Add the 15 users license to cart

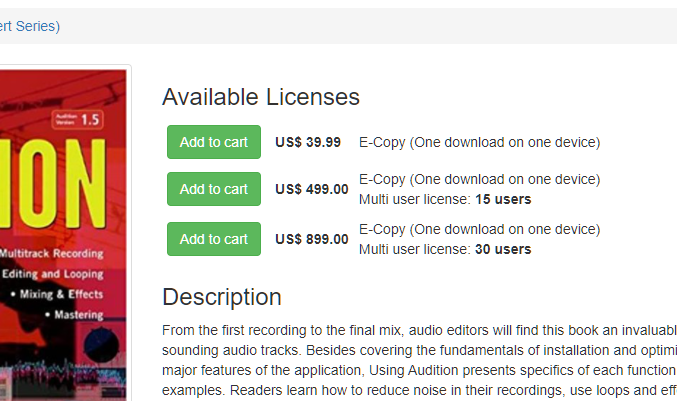point(213,189)
